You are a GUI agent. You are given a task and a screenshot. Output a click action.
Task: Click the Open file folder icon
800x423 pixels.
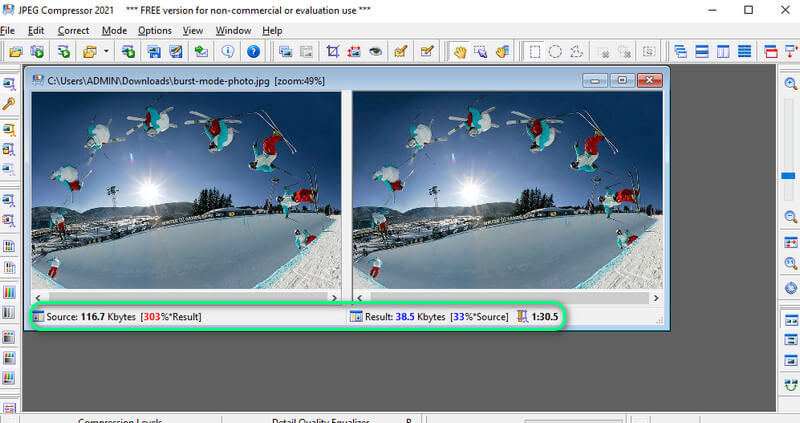coord(16,51)
